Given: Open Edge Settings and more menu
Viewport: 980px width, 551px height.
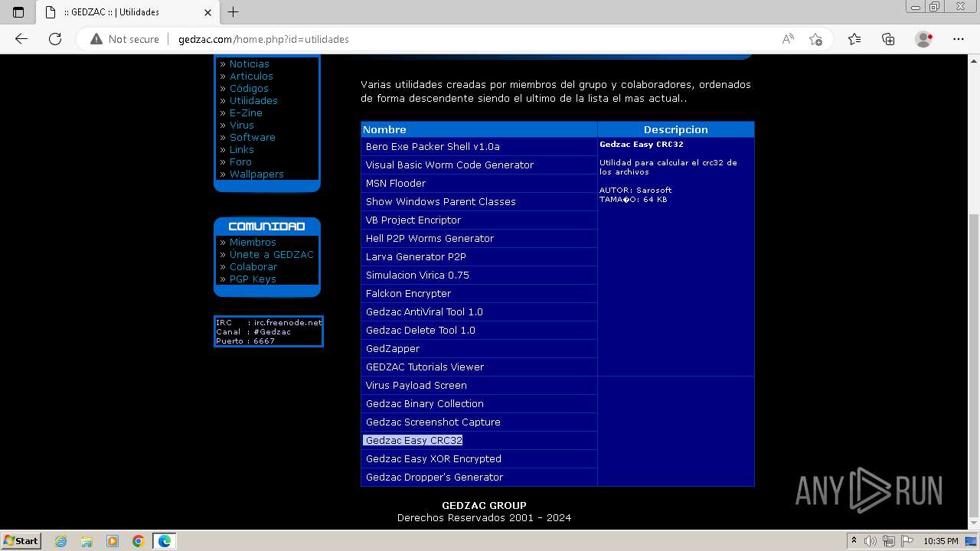Looking at the screenshot, I should [959, 39].
